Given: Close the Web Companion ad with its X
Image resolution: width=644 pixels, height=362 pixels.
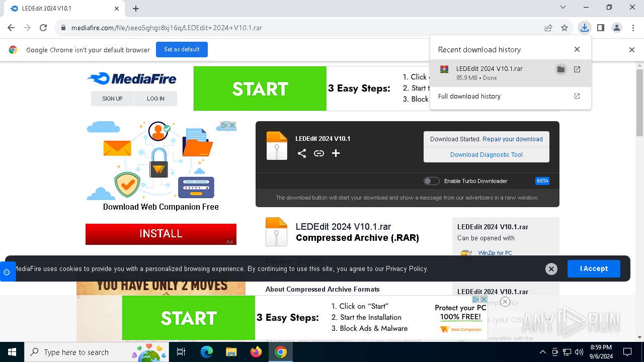Looking at the screenshot, I should click(x=232, y=125).
